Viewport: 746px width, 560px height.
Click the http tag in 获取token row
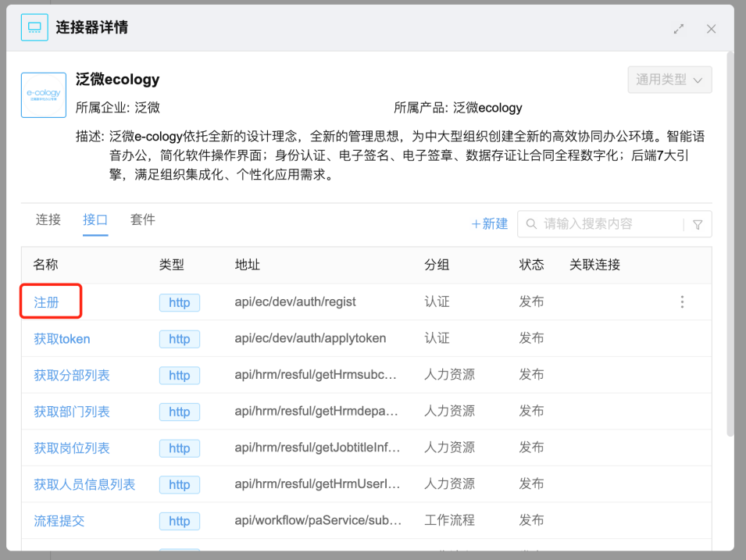pos(180,339)
